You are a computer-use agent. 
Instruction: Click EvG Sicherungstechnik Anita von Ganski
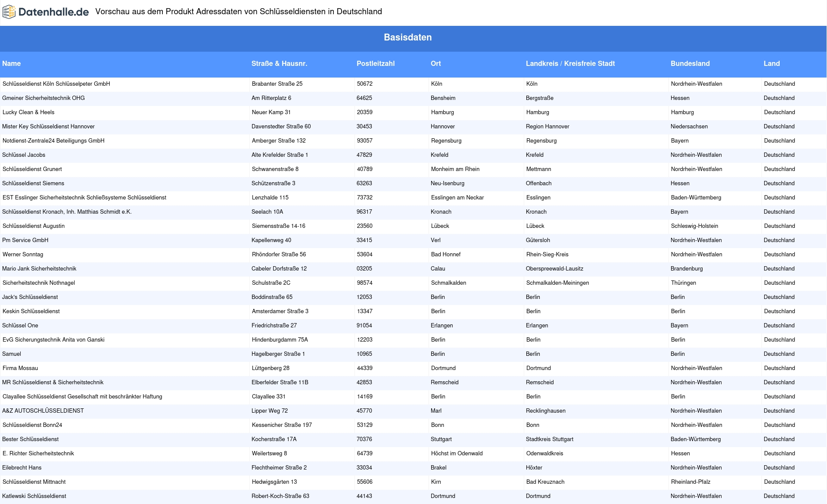pyautogui.click(x=53, y=340)
